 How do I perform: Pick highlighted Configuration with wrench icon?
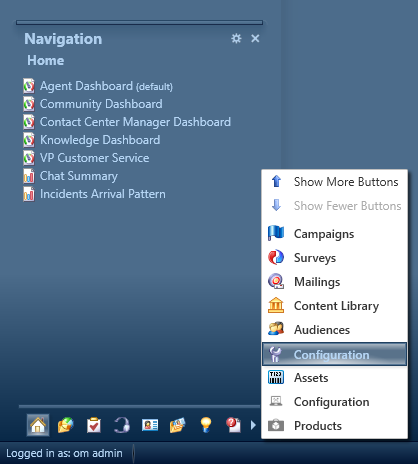point(334,354)
